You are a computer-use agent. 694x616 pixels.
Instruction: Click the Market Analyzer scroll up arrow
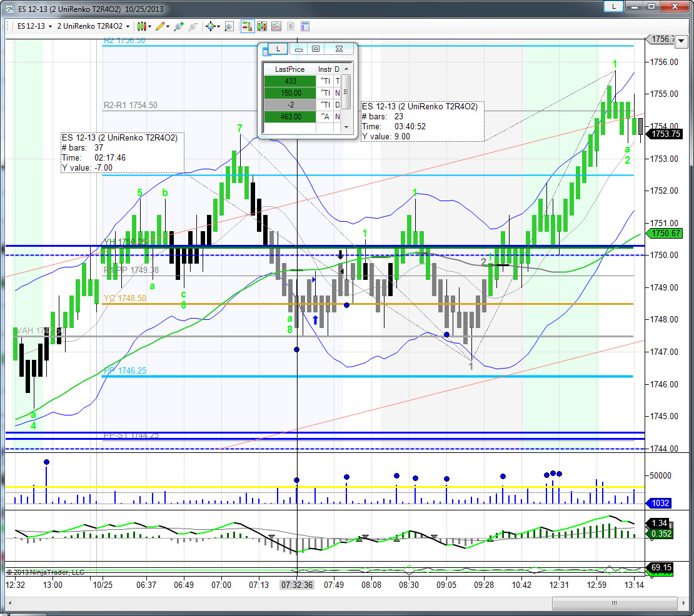tap(346, 69)
